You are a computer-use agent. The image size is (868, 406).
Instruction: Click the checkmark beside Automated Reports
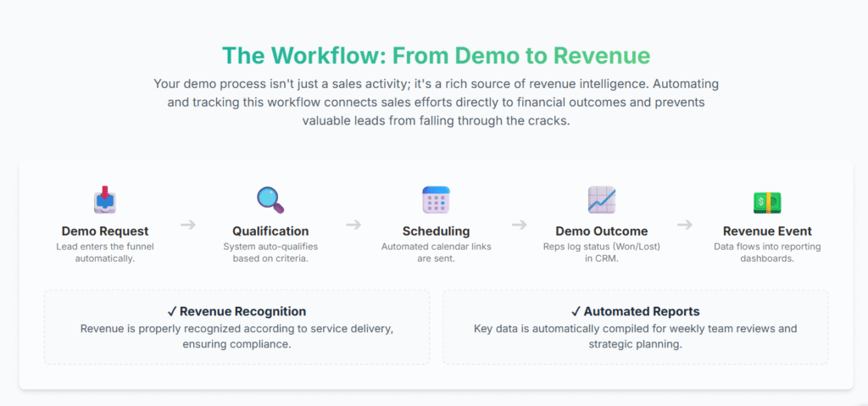pyautogui.click(x=576, y=311)
